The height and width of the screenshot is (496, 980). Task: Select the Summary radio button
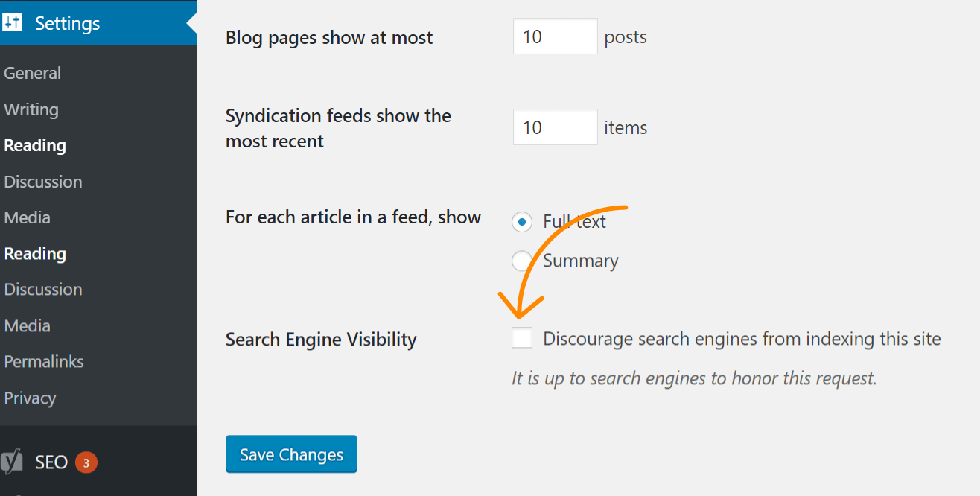522,260
